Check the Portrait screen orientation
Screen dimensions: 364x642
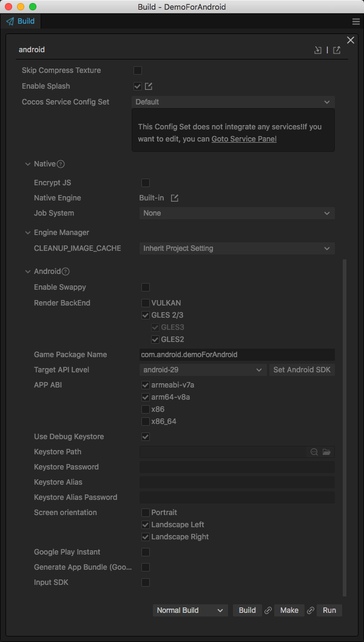pyautogui.click(x=146, y=513)
